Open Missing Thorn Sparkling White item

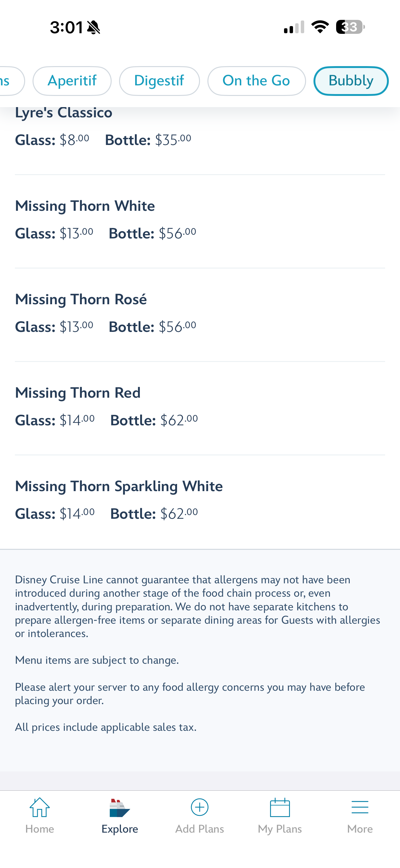[x=119, y=486]
